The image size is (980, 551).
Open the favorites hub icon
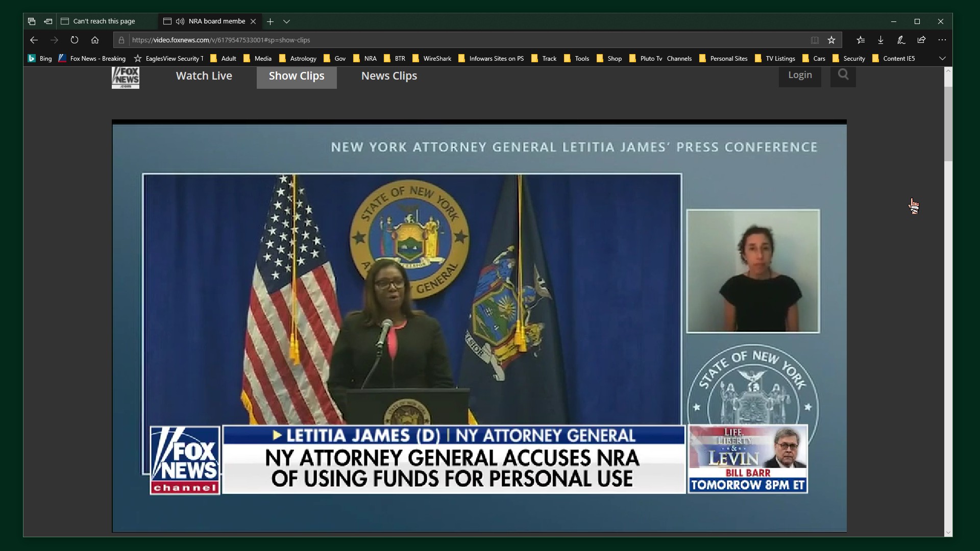coord(861,40)
